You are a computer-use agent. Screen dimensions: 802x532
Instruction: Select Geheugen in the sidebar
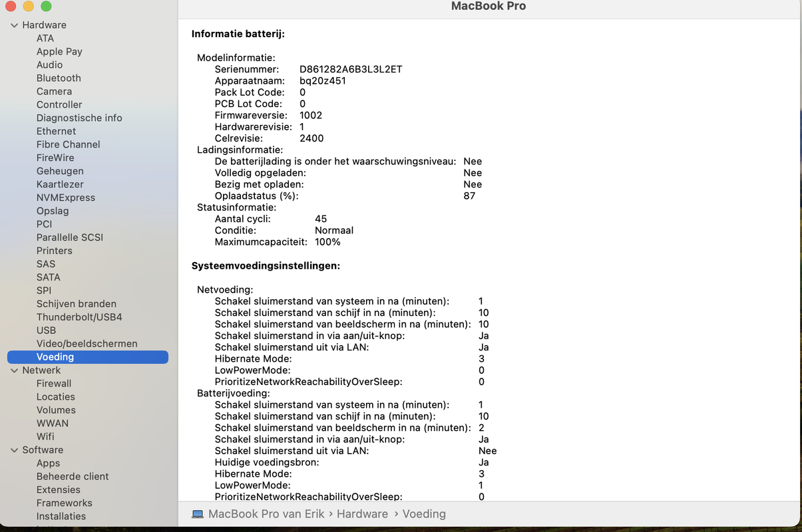[60, 171]
